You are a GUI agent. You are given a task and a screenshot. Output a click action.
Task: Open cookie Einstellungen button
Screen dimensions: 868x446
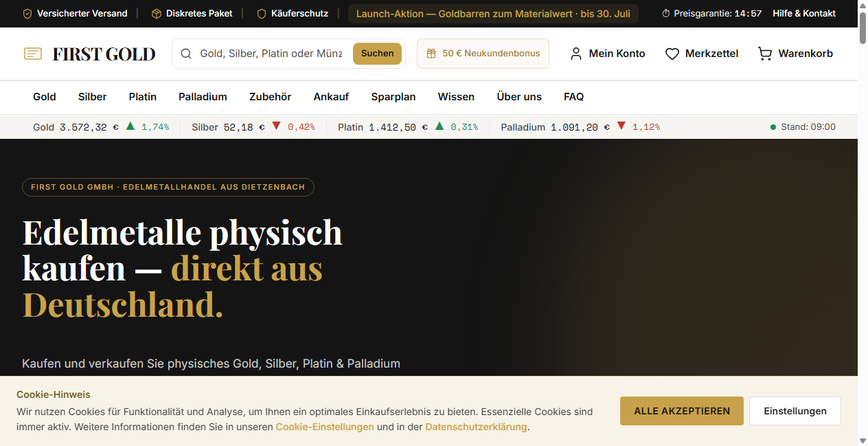(x=795, y=411)
